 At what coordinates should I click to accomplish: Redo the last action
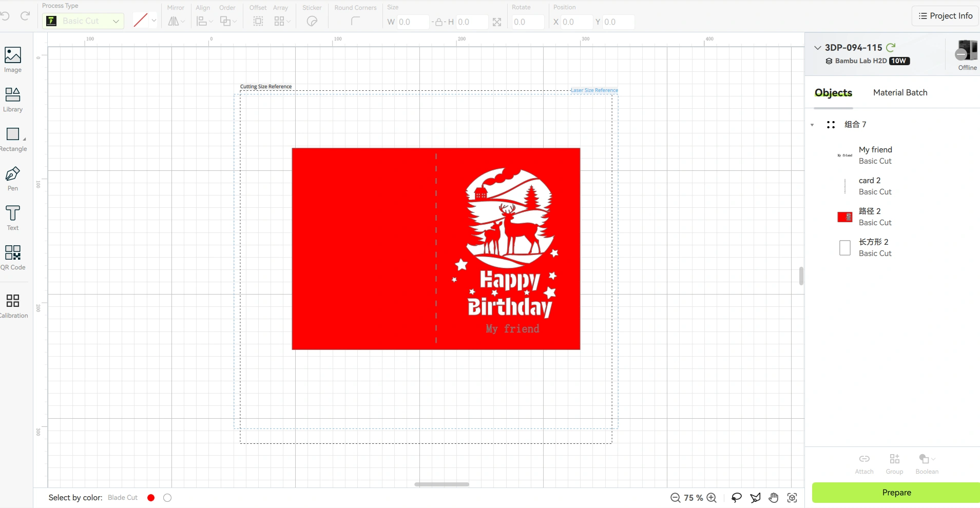click(25, 16)
